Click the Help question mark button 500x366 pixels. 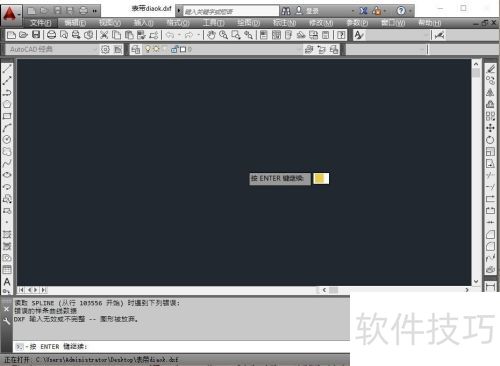401,11
